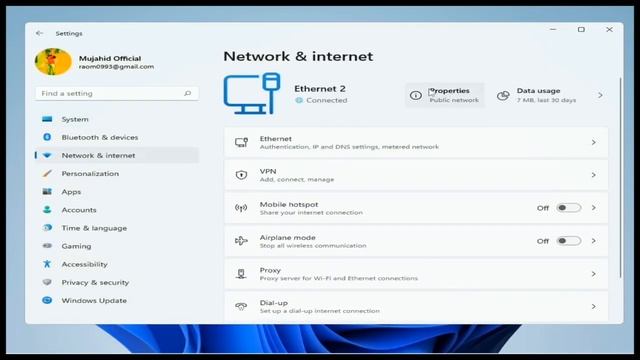
Task: Click the Dial-up phone icon
Action: click(x=241, y=307)
